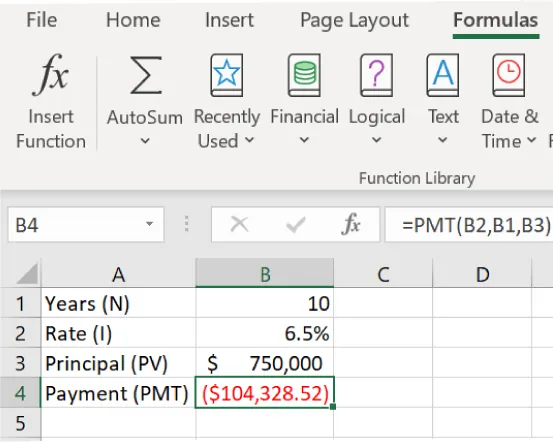The height and width of the screenshot is (442, 553).
Task: Click the formula bar options dots handle
Action: tap(187, 224)
